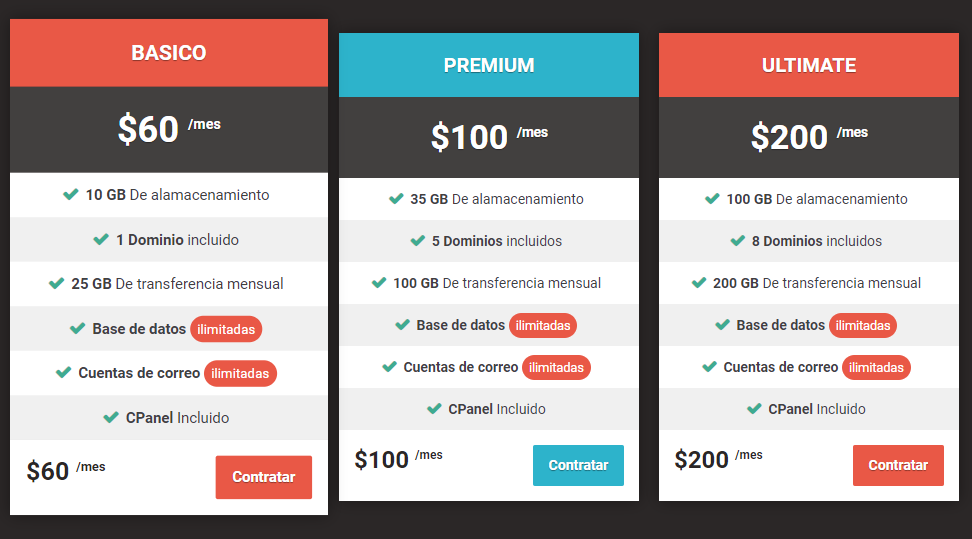Click ilimitadas badge beside Base de datos in Ultimate
972x539 pixels.
[x=862, y=325]
